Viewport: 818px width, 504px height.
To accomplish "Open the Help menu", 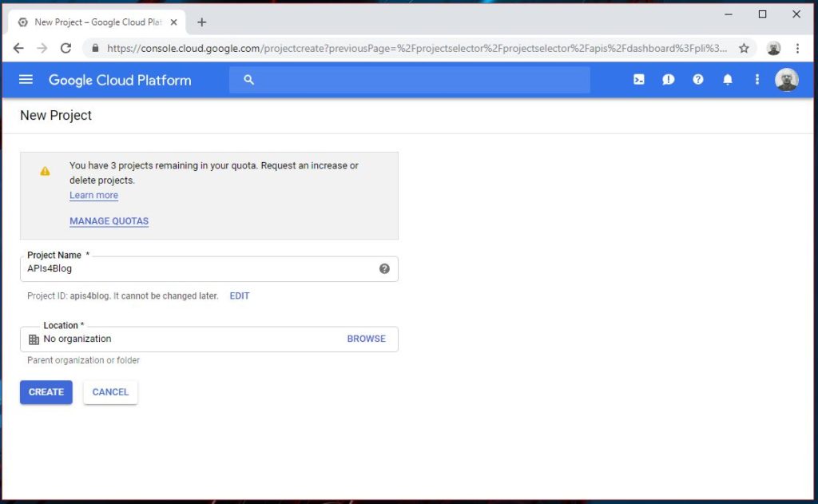I will tap(697, 79).
